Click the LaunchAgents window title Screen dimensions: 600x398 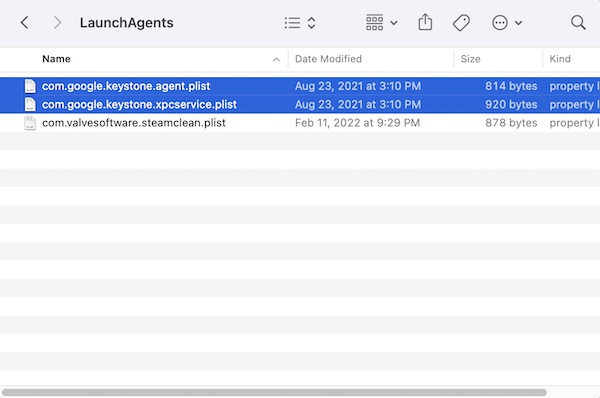tap(126, 23)
